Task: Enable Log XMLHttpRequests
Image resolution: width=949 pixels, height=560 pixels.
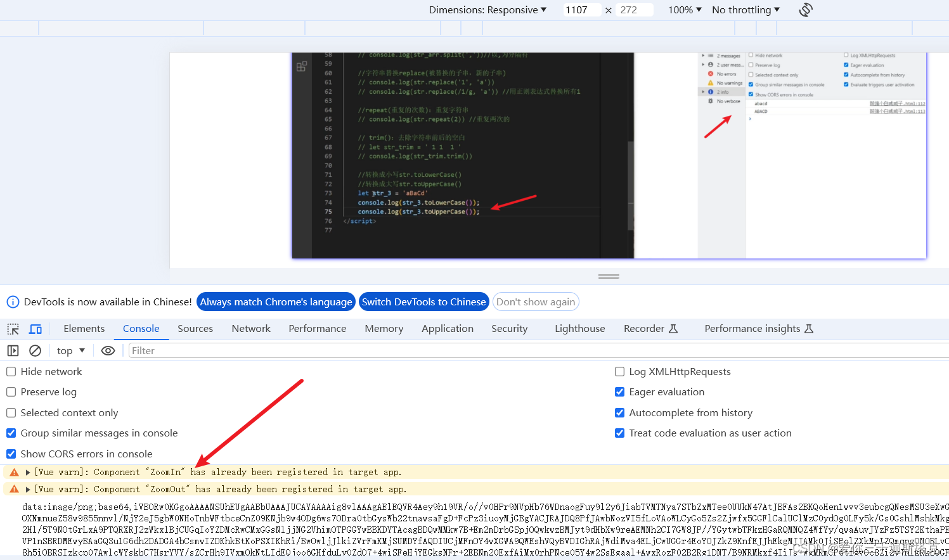Action: click(619, 371)
